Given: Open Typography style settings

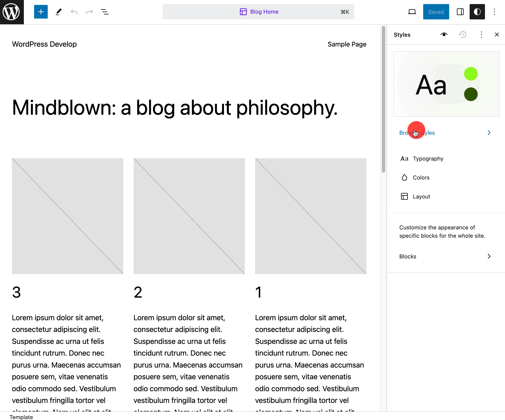Looking at the screenshot, I should point(428,159).
